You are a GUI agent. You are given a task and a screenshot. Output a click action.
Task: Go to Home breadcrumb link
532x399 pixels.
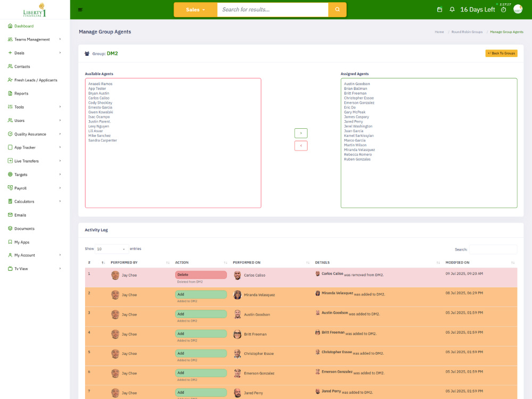coord(439,32)
